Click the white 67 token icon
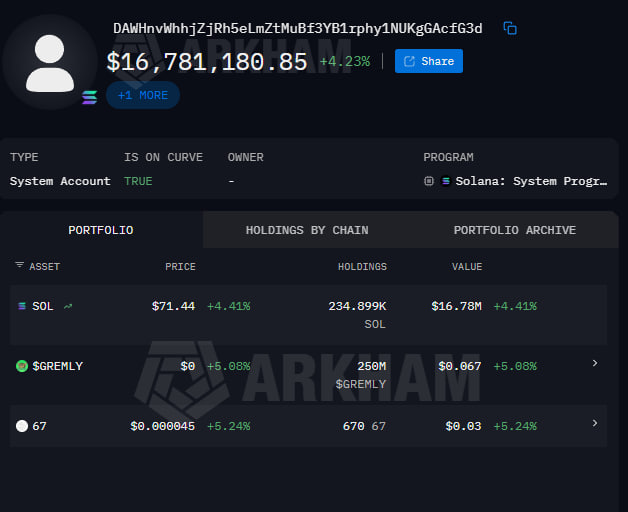Image resolution: width=628 pixels, height=512 pixels. (x=22, y=426)
